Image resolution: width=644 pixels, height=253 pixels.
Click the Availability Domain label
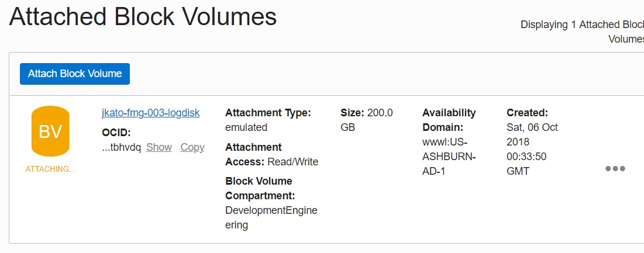[449, 120]
